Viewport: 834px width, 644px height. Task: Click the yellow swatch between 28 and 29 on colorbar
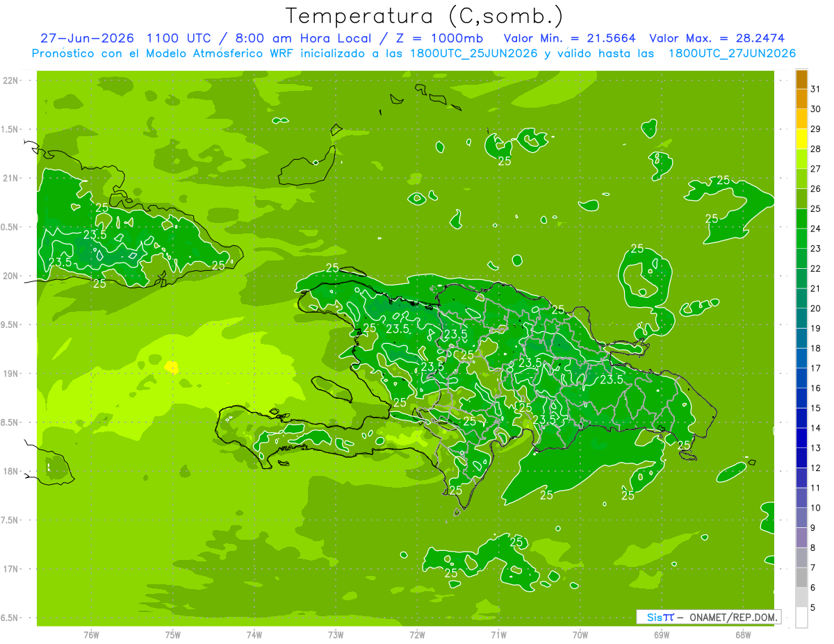pos(801,139)
